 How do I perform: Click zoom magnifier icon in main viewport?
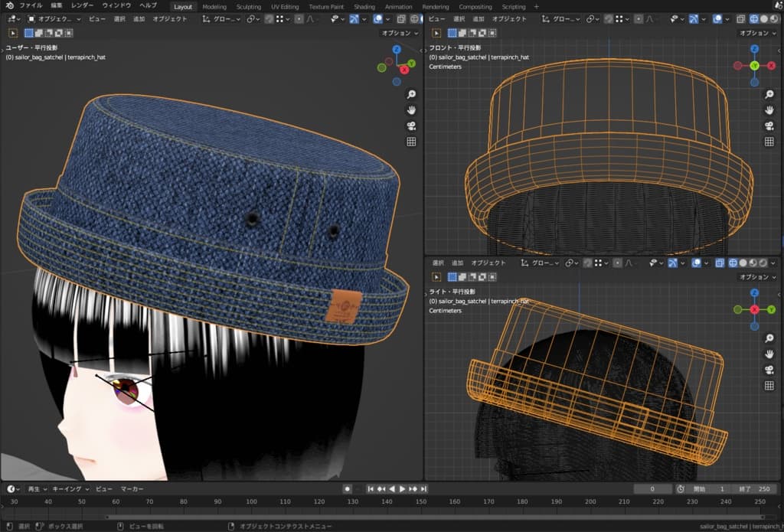point(411,94)
